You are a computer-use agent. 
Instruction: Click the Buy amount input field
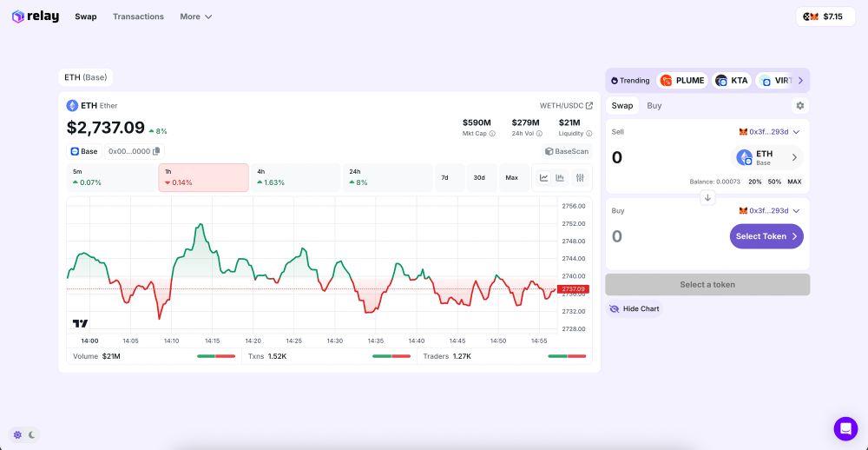[667, 236]
